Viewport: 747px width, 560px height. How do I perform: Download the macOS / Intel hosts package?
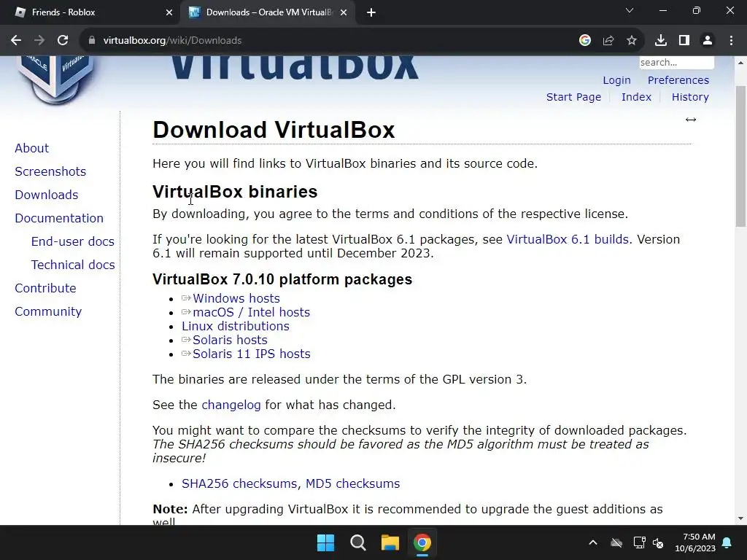[x=251, y=312]
